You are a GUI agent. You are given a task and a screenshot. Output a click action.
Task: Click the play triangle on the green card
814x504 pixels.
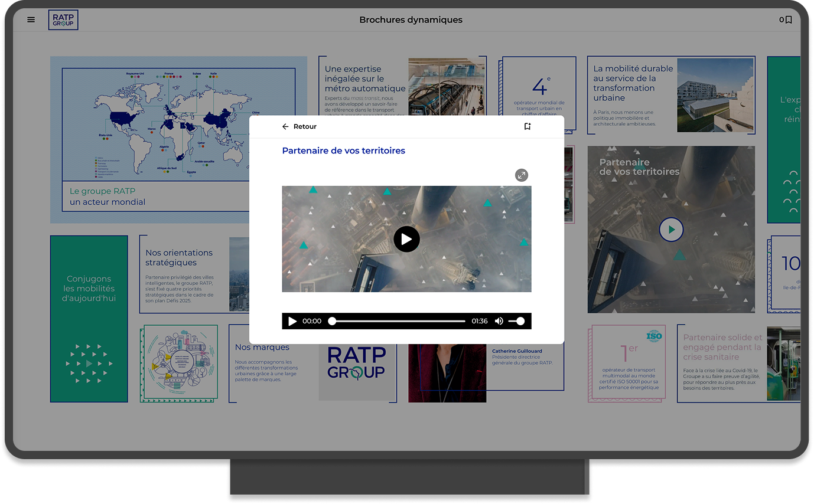coord(89,364)
